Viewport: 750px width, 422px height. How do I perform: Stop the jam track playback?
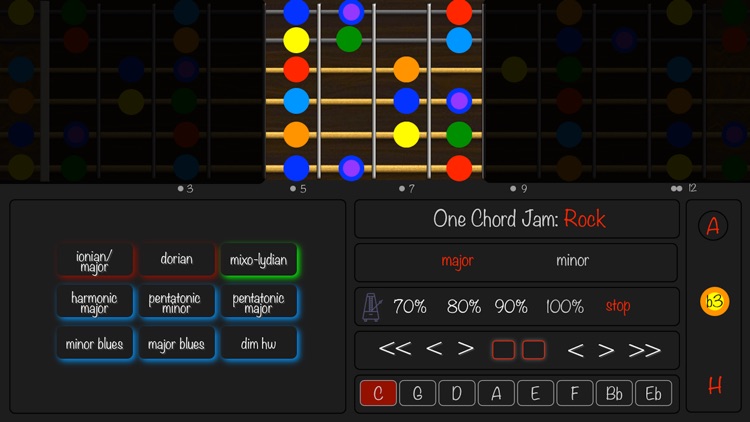coord(618,306)
